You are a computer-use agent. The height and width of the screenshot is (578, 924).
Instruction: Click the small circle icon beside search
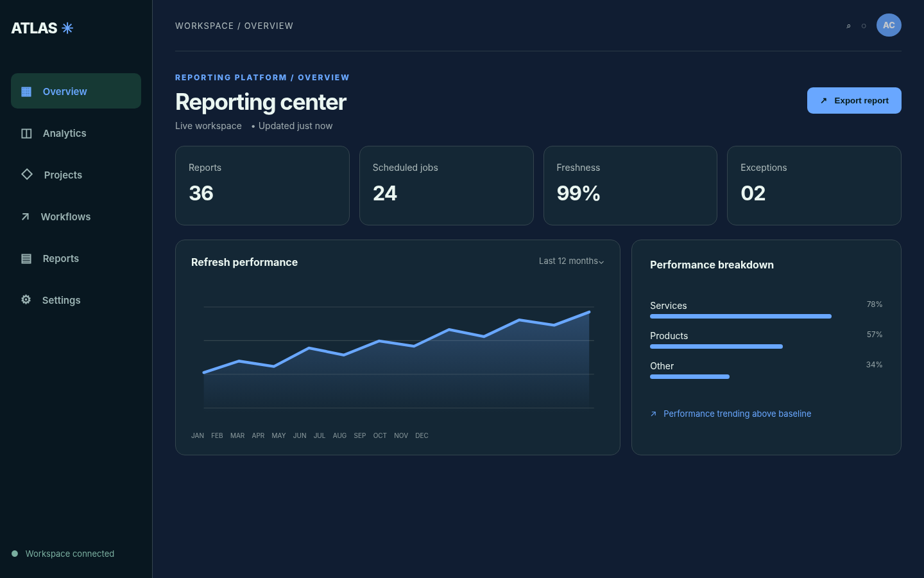click(864, 26)
